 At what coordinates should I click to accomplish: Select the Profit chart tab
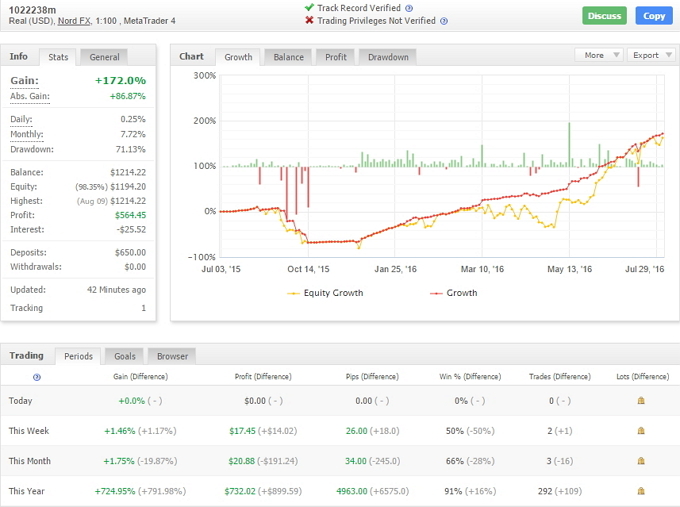pos(336,57)
